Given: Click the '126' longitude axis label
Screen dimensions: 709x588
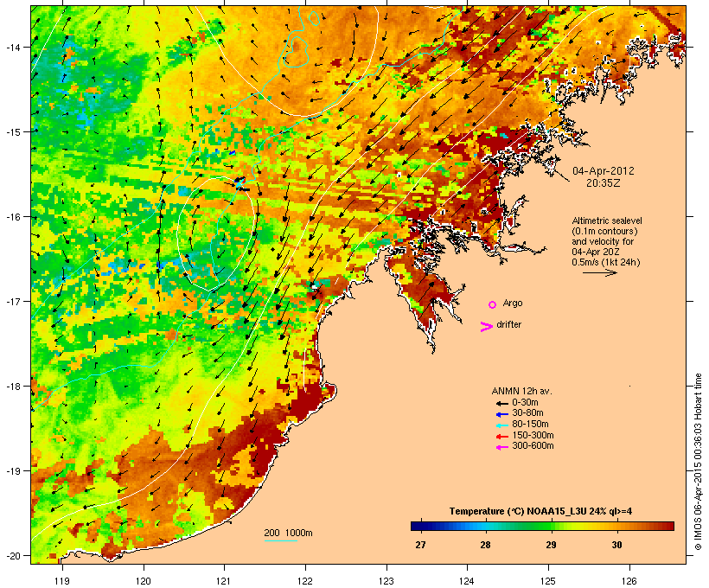Looking at the screenshot, I should (629, 581).
